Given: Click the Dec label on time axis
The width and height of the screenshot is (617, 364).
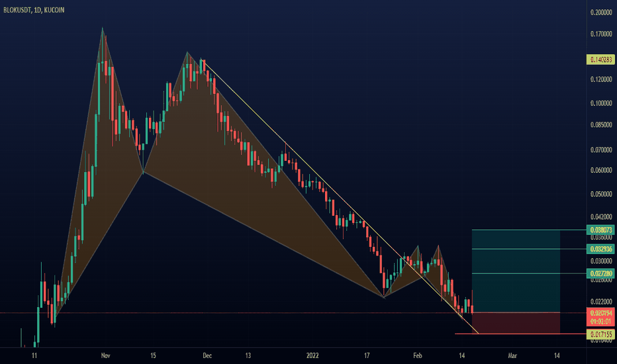Looking at the screenshot, I should [207, 356].
